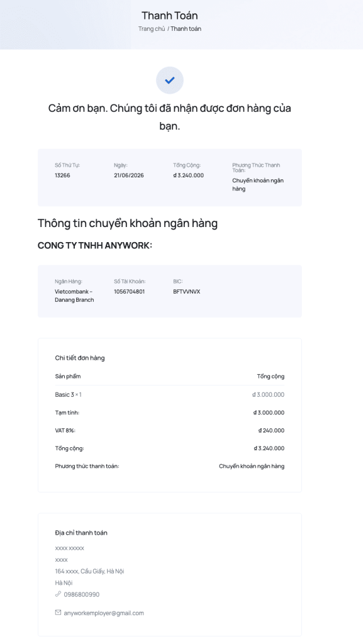Click Vietcombank – Danang Branch bank name
This screenshot has height=644, width=363.
pos(74,296)
